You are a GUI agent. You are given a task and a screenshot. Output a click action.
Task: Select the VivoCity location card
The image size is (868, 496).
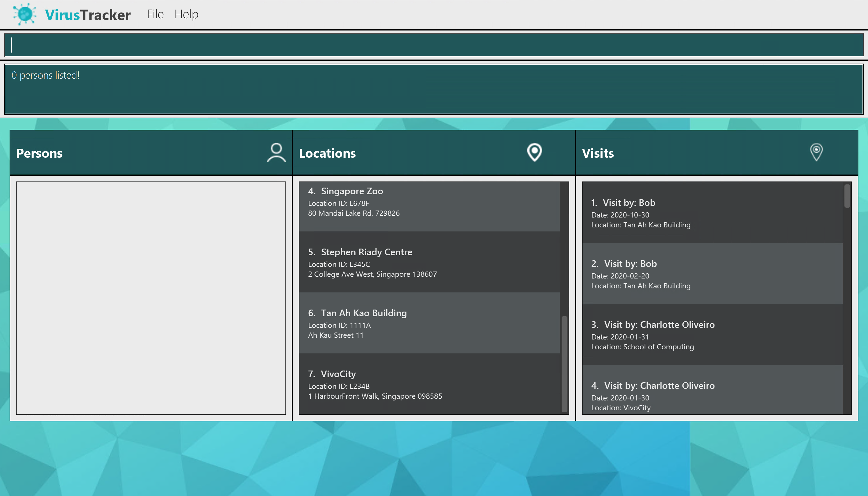429,384
